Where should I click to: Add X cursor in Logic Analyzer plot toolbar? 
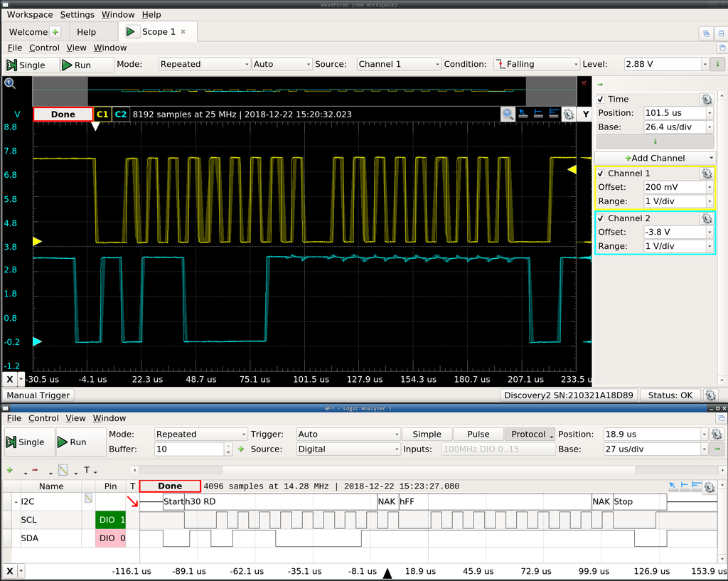(685, 486)
